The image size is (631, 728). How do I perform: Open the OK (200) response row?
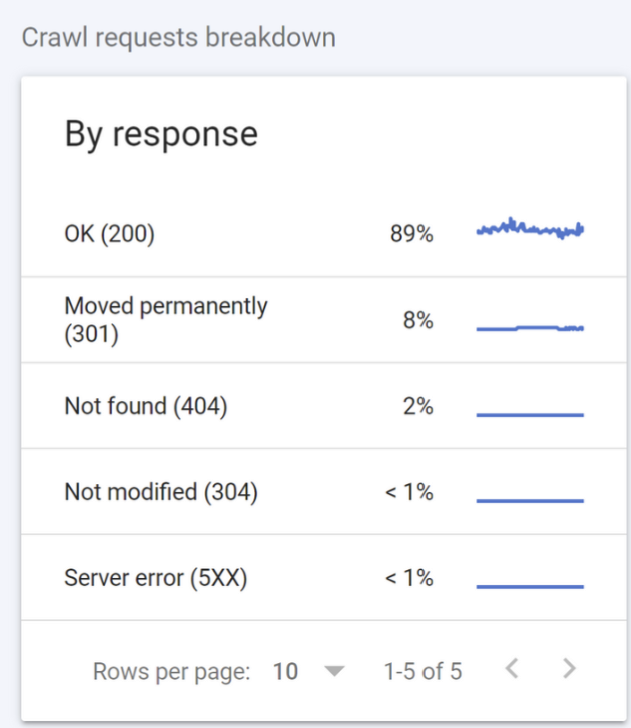324,234
